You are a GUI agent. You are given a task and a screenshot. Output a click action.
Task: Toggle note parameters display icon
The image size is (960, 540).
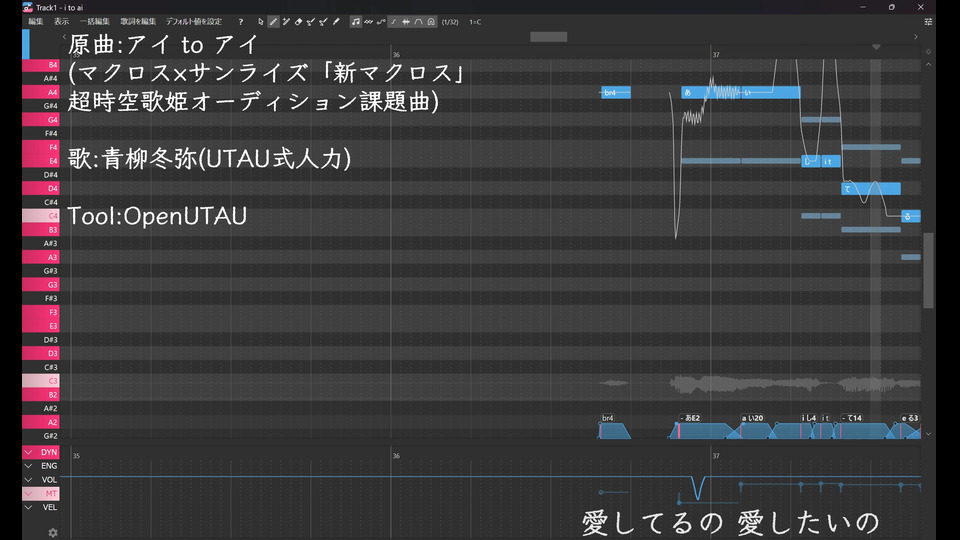click(x=431, y=22)
